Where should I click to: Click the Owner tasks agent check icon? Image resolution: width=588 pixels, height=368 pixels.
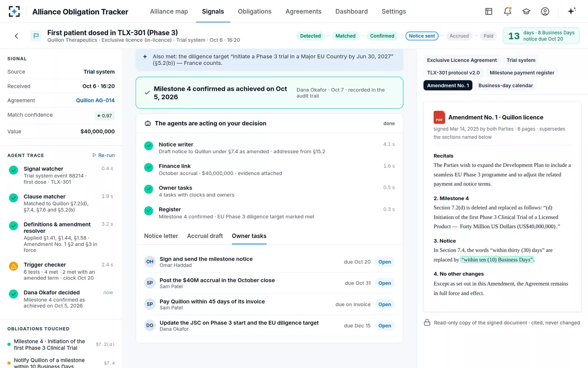click(149, 189)
